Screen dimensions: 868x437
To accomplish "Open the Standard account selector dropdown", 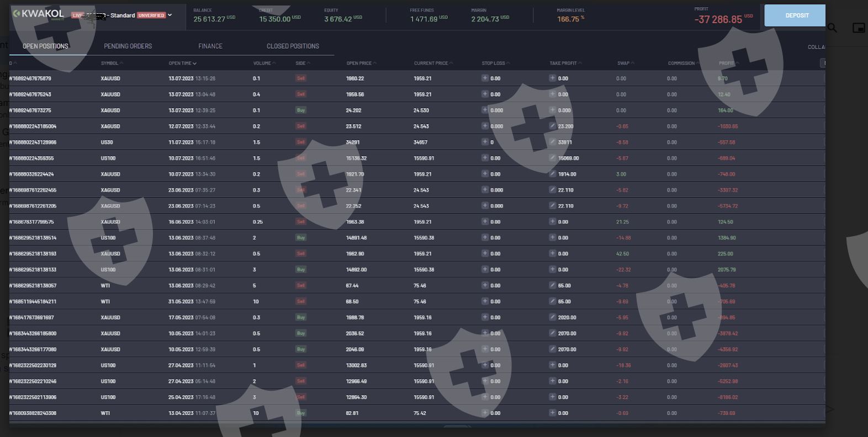I will (170, 15).
